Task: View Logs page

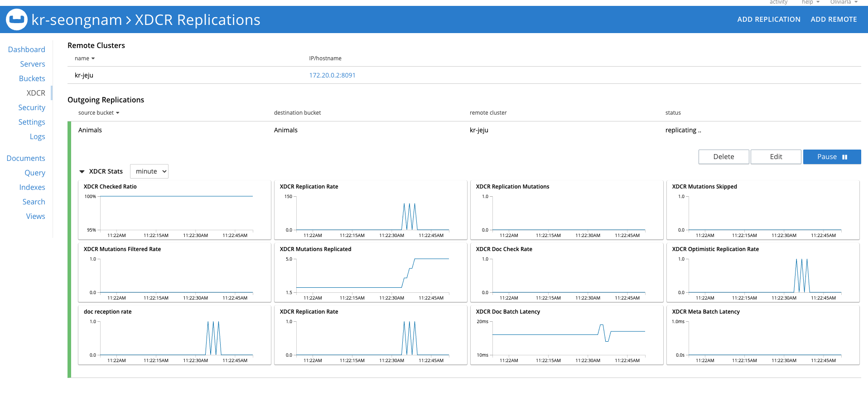Action: [x=38, y=136]
